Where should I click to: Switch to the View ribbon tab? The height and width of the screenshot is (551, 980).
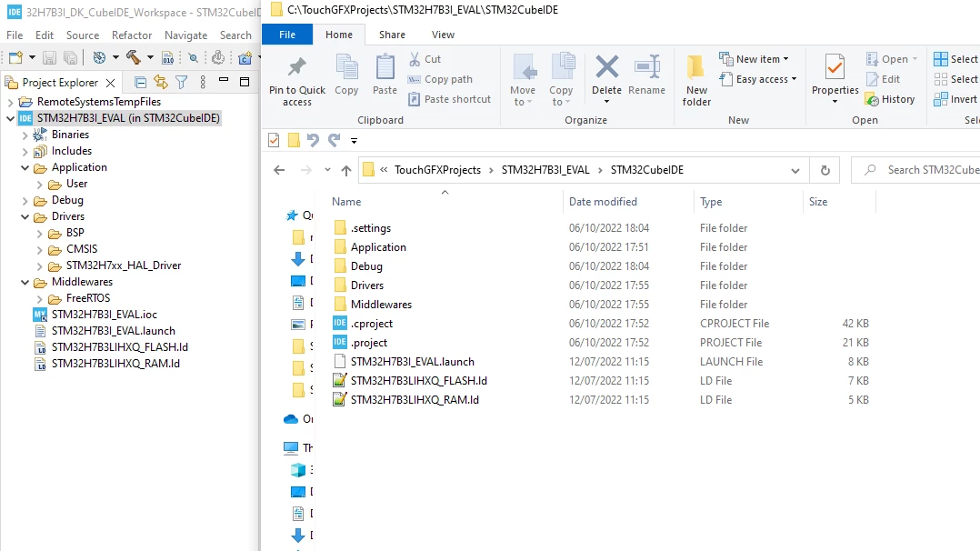point(443,35)
